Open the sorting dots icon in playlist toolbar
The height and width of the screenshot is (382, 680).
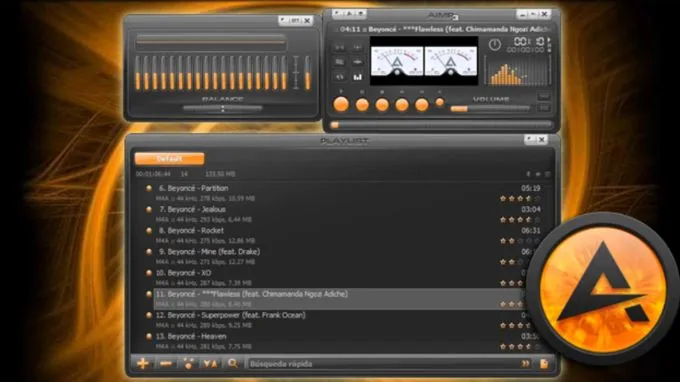(x=188, y=363)
